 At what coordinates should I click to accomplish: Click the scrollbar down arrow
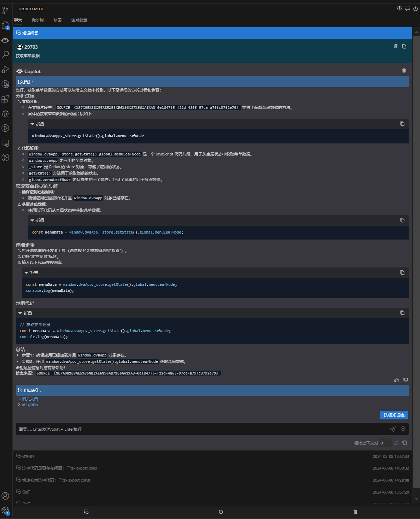click(x=416, y=499)
